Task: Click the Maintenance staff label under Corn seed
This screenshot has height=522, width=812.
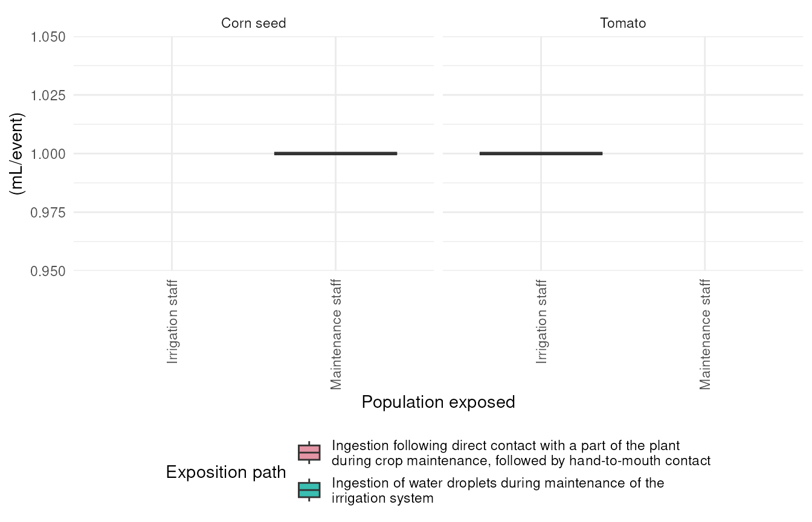Action: 336,334
